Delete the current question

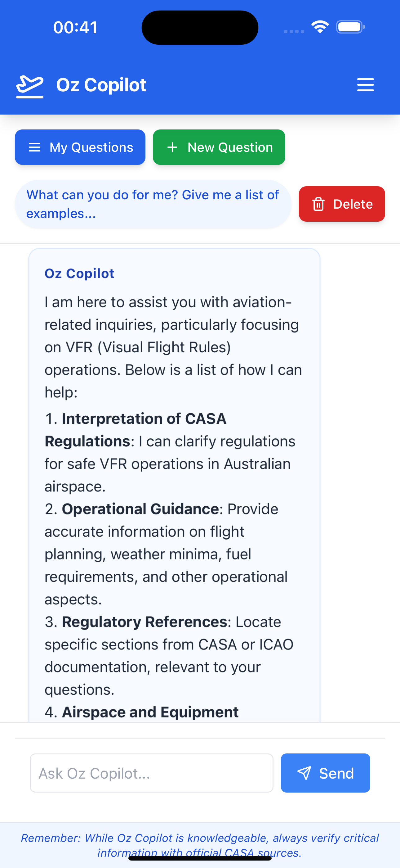point(342,204)
